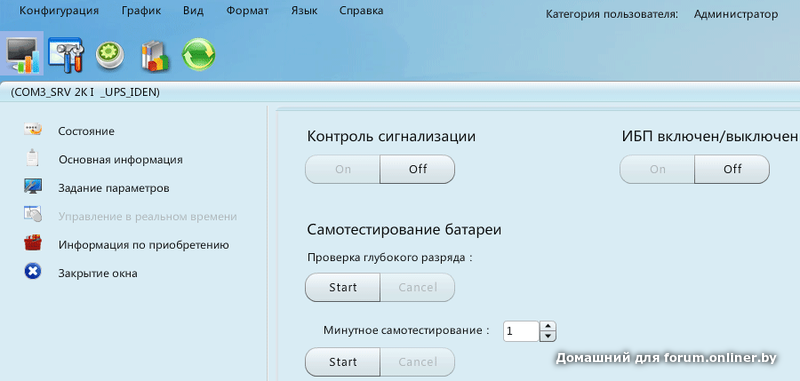Switch ИБП включен/выключен to Off
The image size is (800, 381).
tap(732, 169)
